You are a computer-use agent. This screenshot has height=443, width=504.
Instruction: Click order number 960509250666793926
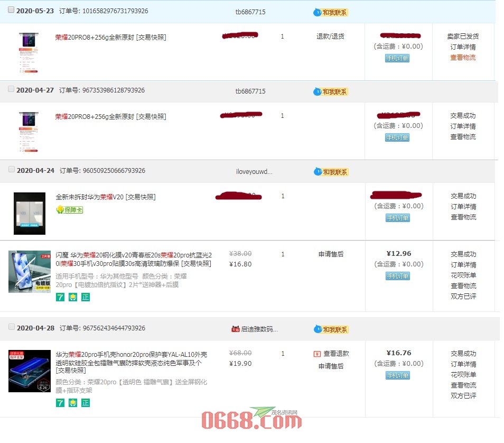pyautogui.click(x=114, y=171)
